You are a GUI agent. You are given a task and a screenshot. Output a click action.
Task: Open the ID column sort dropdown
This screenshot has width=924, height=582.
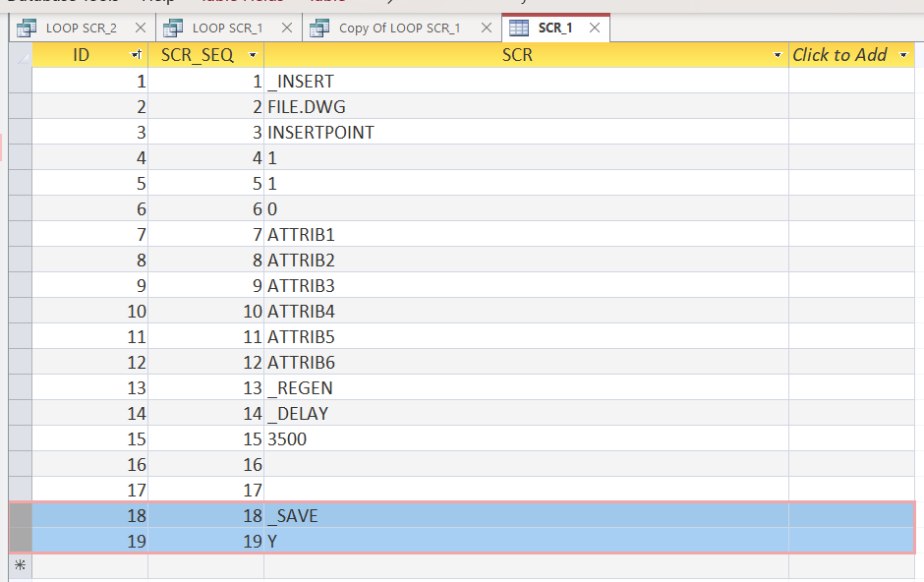pos(136,55)
